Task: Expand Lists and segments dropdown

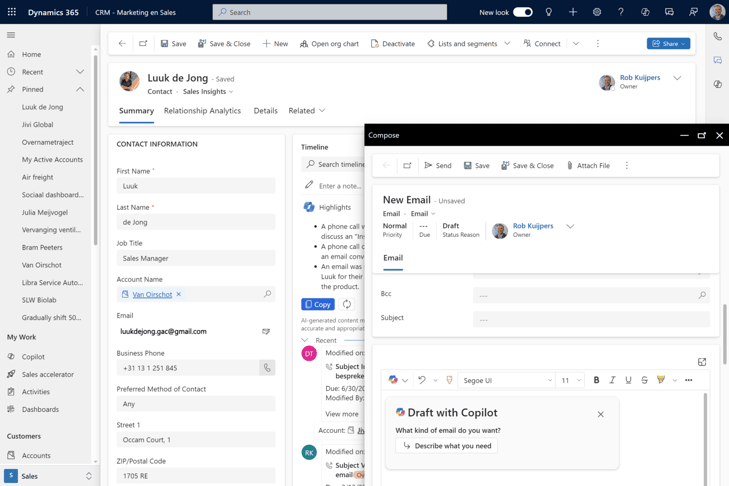Action: (507, 43)
